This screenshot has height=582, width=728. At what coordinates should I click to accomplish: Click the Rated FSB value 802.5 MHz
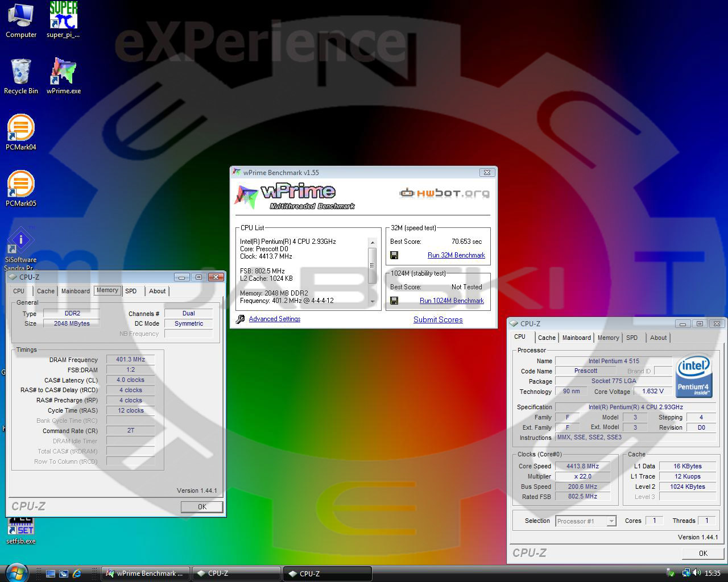(x=582, y=496)
